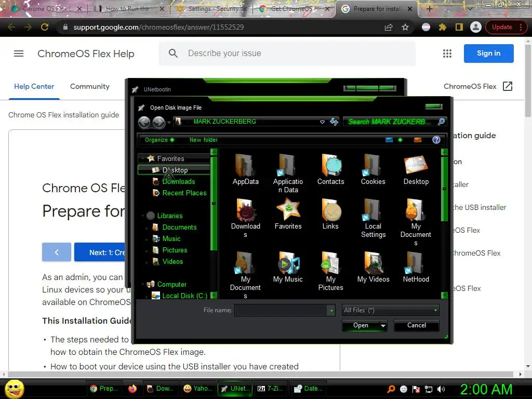The width and height of the screenshot is (532, 399).
Task: Open the address path dropdown arrow
Action: pos(322,122)
